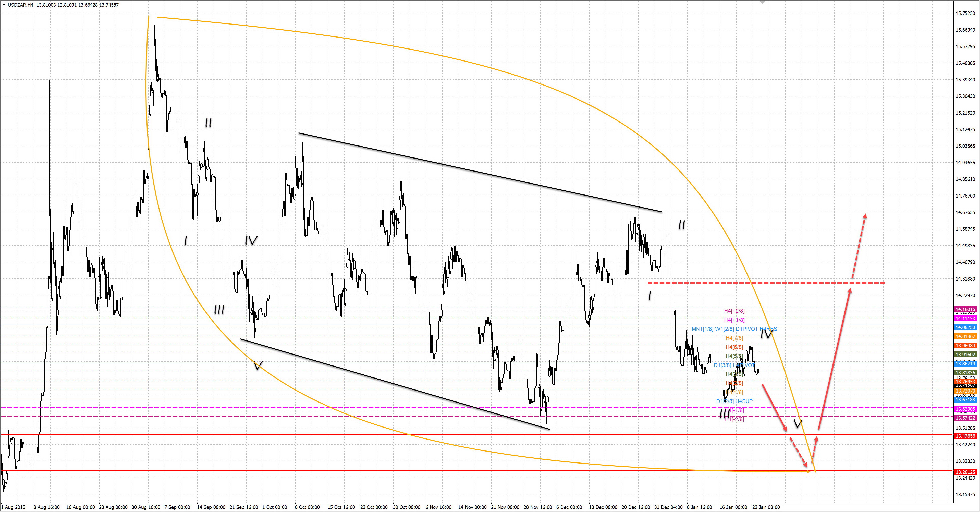Viewport: 980px width, 512px height.
Task: Click the 1 Aug 2018 date label
Action: [13, 507]
